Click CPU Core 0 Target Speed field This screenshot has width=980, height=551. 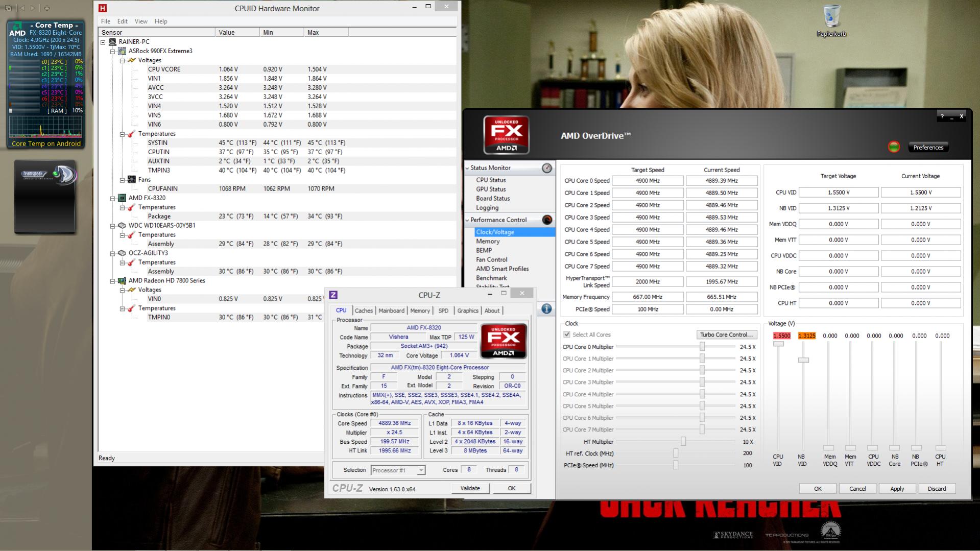coord(648,181)
